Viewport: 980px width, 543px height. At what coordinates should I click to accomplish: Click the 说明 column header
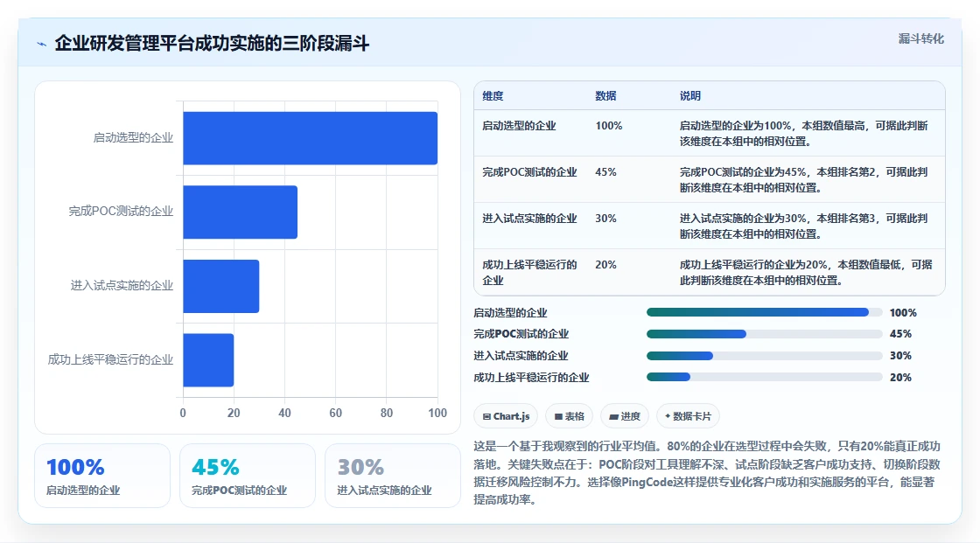pyautogui.click(x=690, y=95)
